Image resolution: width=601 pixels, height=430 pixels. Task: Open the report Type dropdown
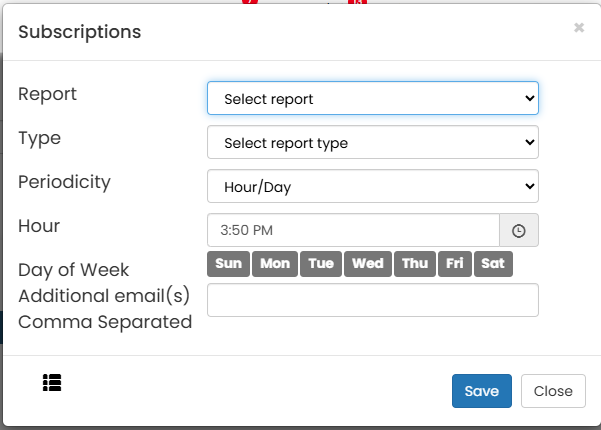click(x=373, y=142)
